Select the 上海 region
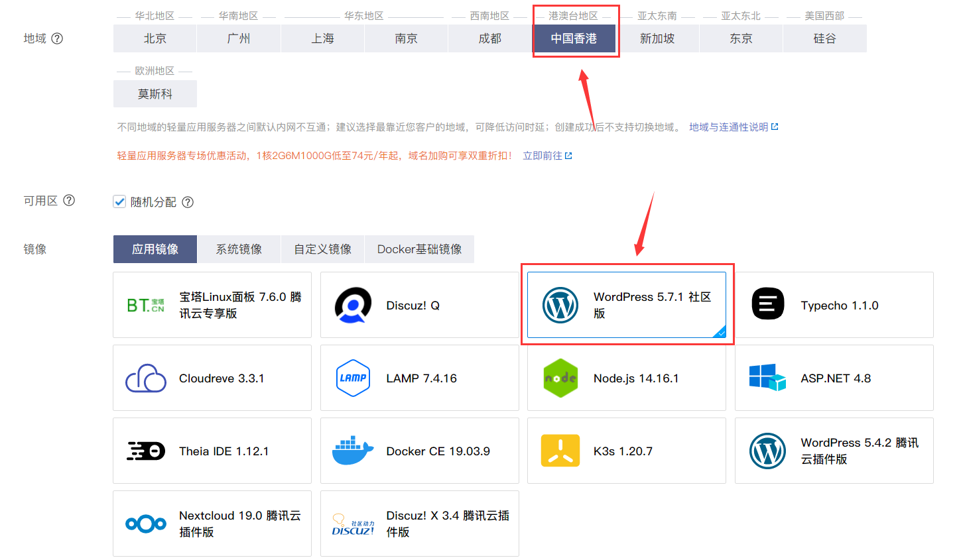Image resolution: width=961 pixels, height=560 pixels. pos(322,38)
